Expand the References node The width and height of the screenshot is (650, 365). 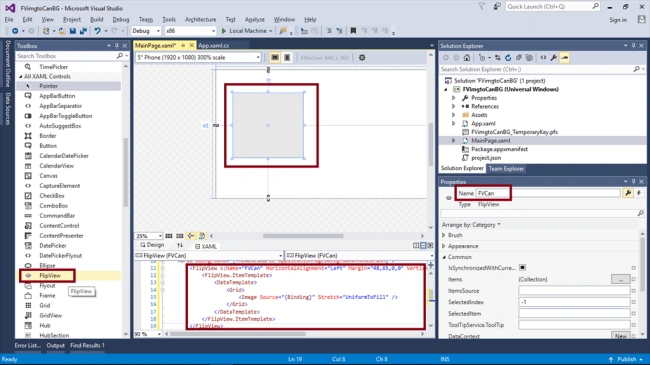click(x=454, y=106)
